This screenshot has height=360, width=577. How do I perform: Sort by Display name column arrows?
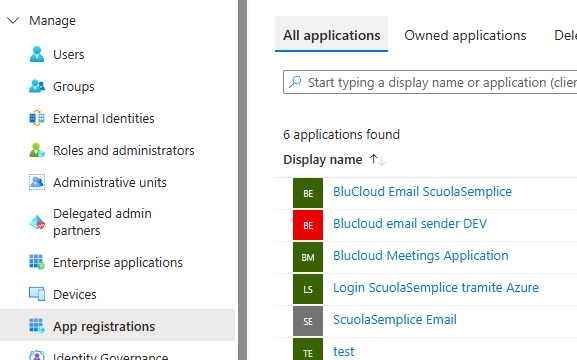point(378,160)
